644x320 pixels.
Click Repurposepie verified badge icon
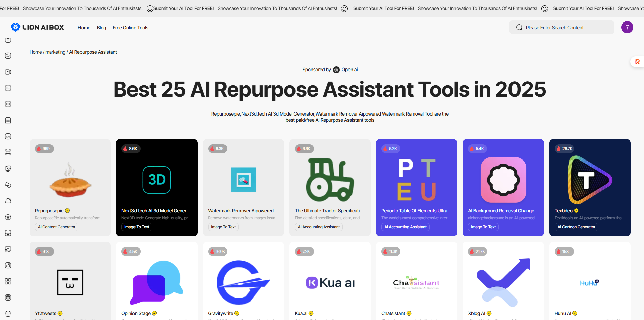tap(67, 211)
